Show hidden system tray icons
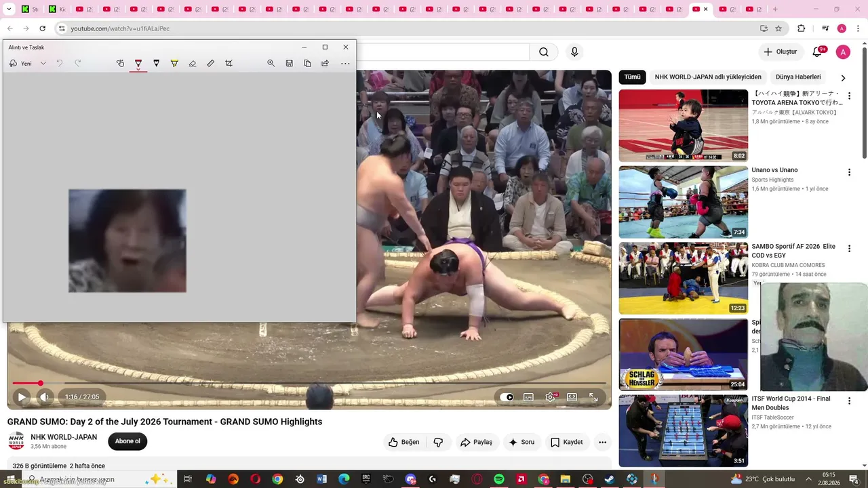This screenshot has height=488, width=868. [x=808, y=479]
